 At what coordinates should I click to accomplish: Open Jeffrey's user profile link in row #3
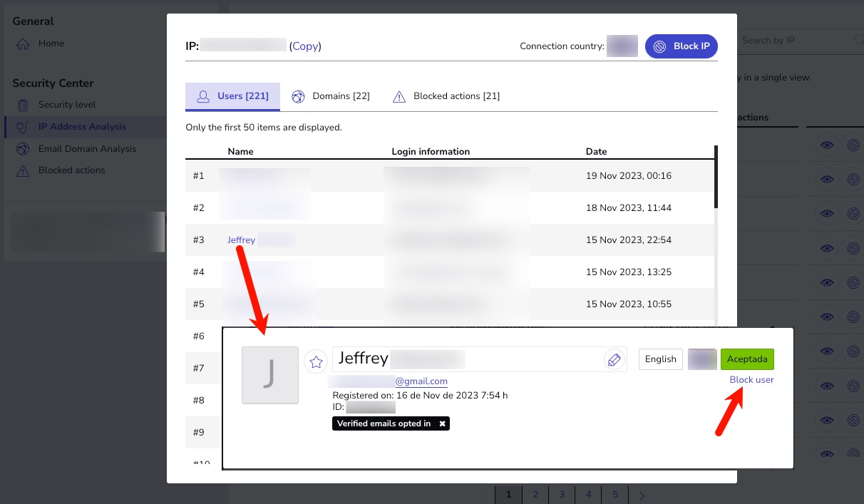coord(241,240)
